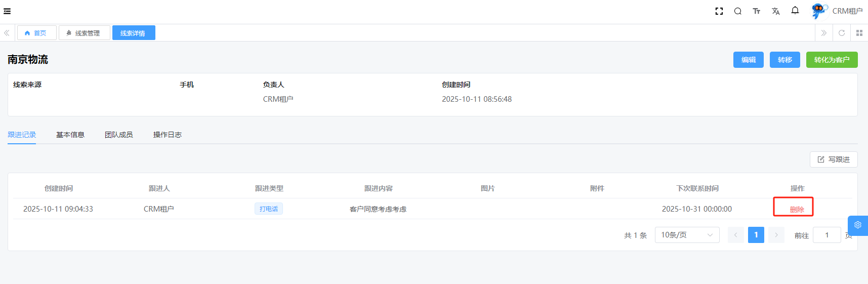Image resolution: width=868 pixels, height=284 pixels.
Task: Click the font size adjustment icon
Action: pyautogui.click(x=756, y=11)
